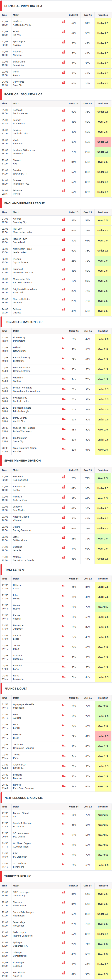The image size is (112, 980).
Task: Select the Portugal Primeira Liga heading
Action: 23,6
